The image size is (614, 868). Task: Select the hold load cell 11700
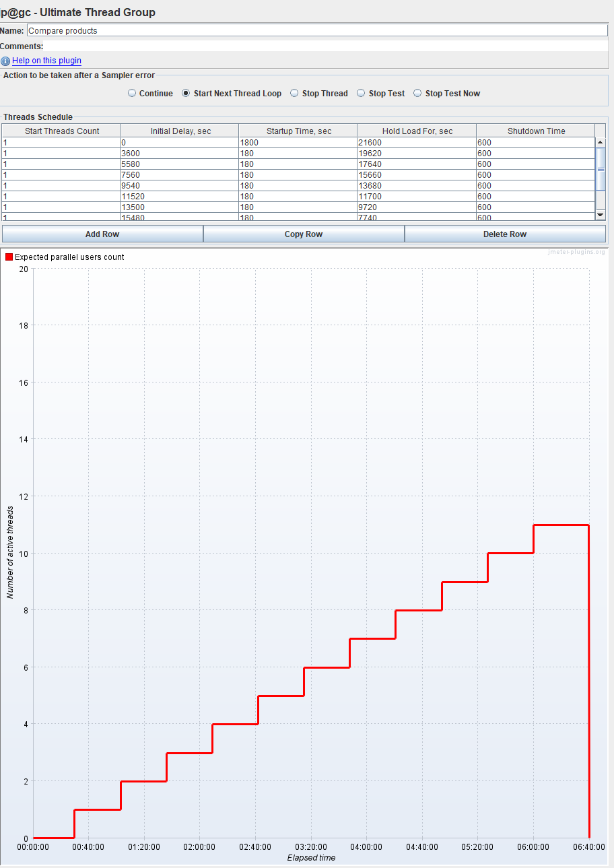tap(417, 197)
